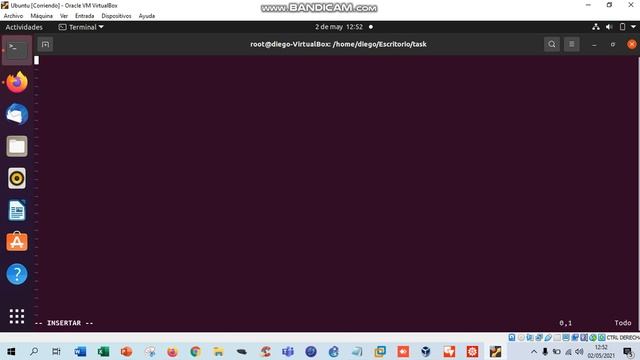Screen dimensions: 640x360
Task: Open Ubuntu Software store icon
Action: point(17,242)
